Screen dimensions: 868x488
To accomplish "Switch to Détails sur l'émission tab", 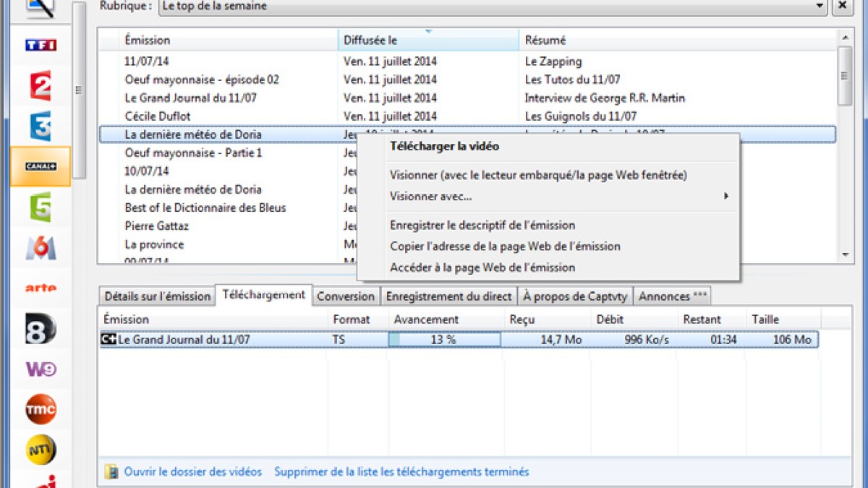I will pos(157,296).
